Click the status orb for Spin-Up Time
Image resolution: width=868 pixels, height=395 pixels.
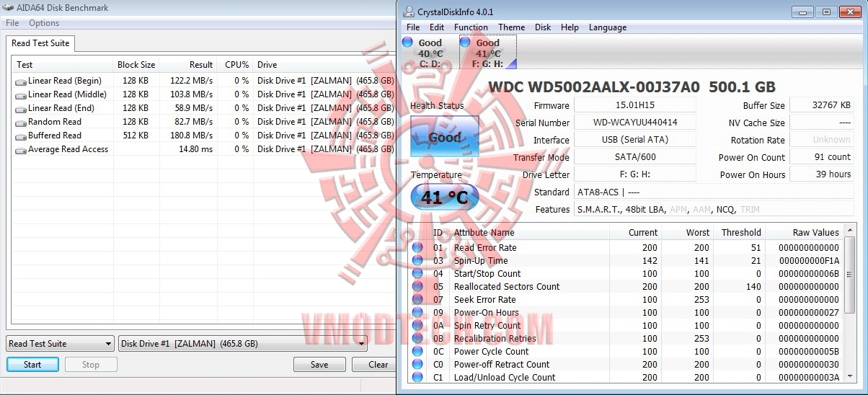pos(417,261)
